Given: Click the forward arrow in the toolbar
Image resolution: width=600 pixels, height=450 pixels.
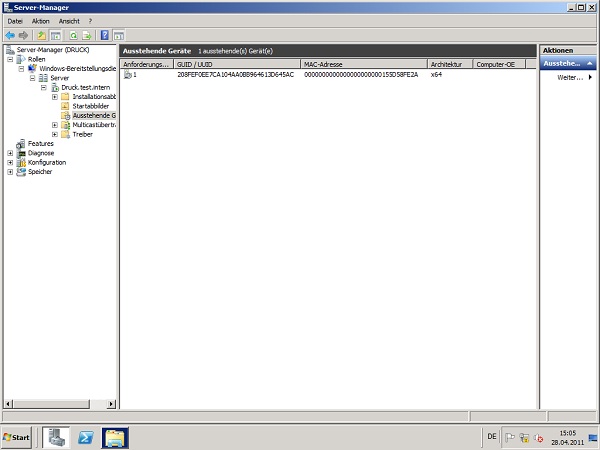Looking at the screenshot, I should coord(23,36).
